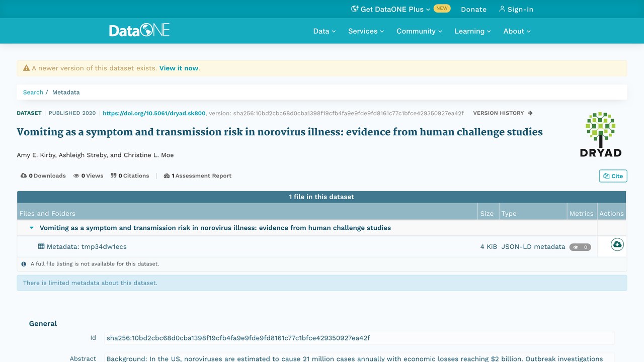Click the Id field containing sha256 value

click(x=359, y=338)
